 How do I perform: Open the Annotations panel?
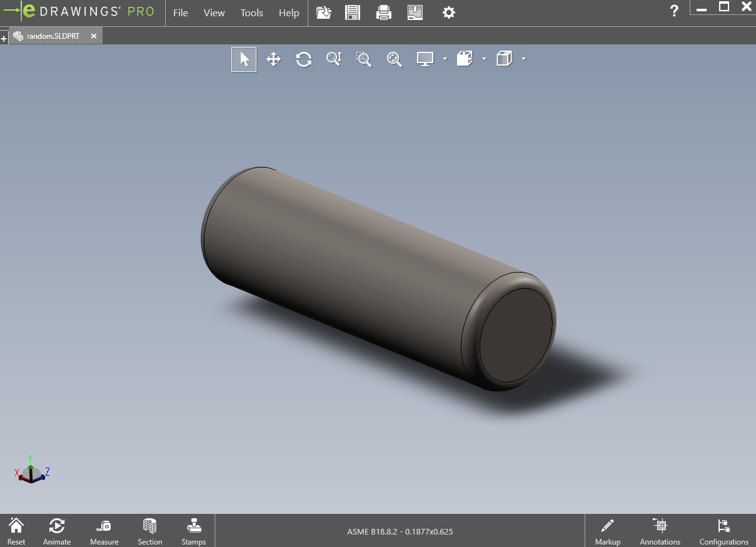click(660, 531)
